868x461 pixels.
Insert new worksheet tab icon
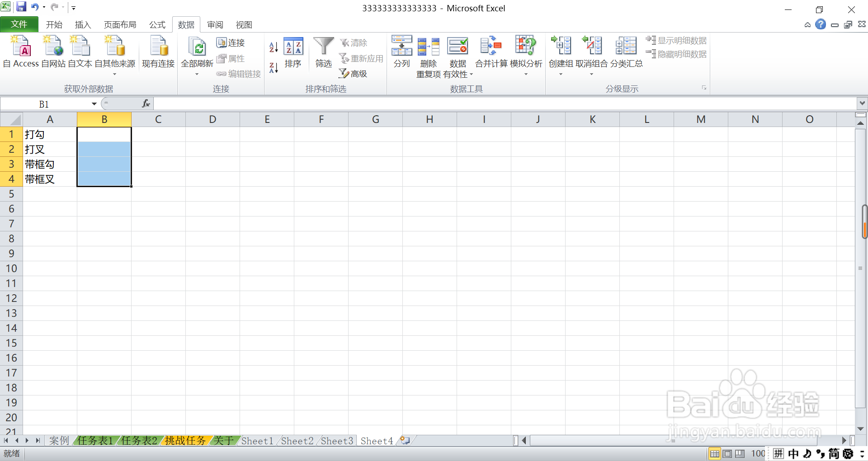point(405,440)
